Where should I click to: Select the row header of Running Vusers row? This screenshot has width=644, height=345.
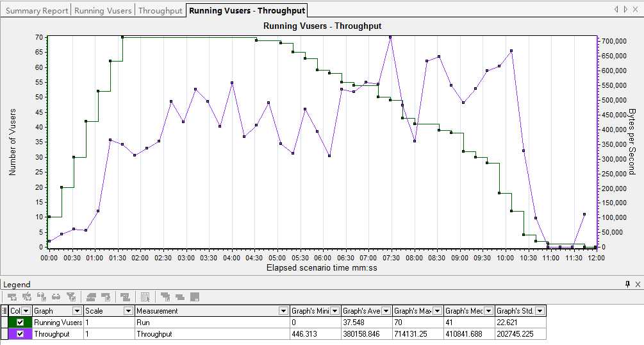point(4,323)
